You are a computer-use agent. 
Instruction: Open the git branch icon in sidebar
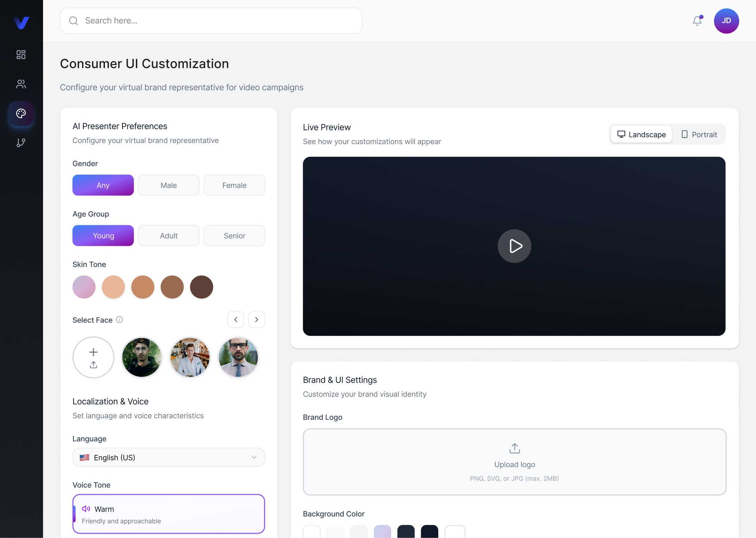[x=21, y=143]
